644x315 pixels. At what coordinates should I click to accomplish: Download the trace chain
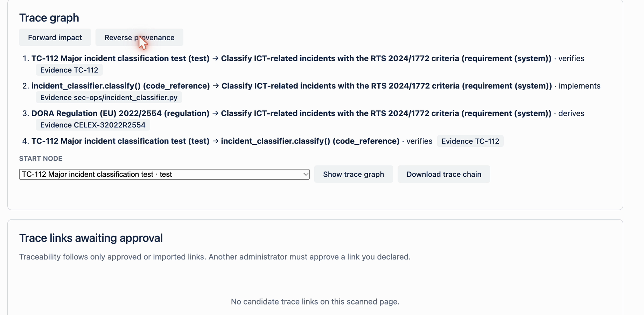(x=444, y=174)
